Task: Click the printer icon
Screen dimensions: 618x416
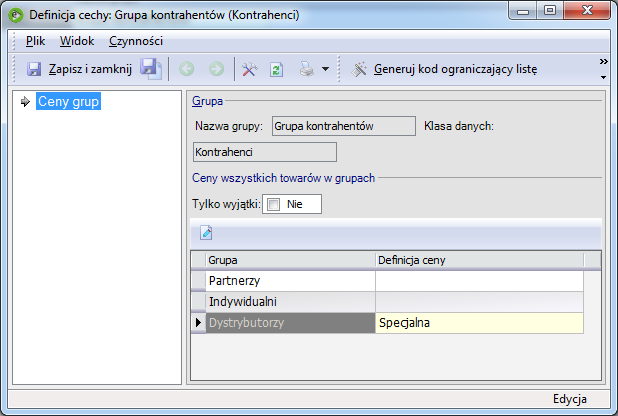Action: [x=307, y=69]
